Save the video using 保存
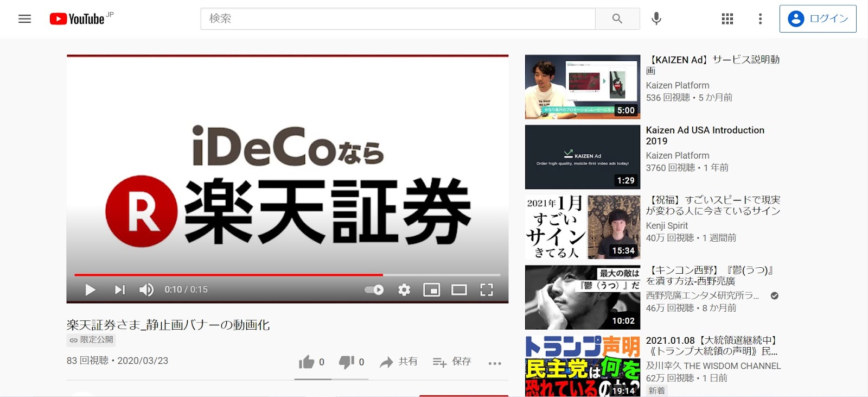Screen dimensions: 868x397 click(452, 362)
